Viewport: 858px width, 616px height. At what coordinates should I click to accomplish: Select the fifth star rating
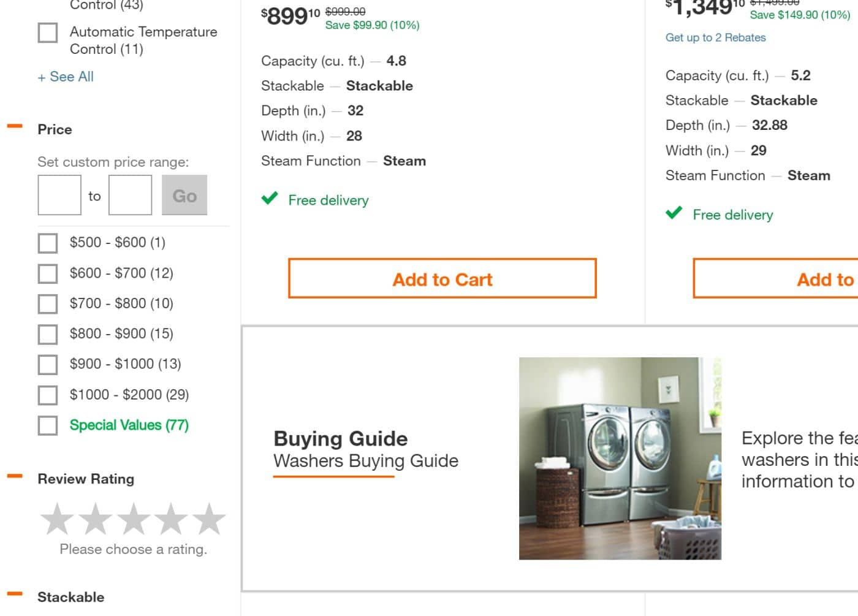(209, 519)
